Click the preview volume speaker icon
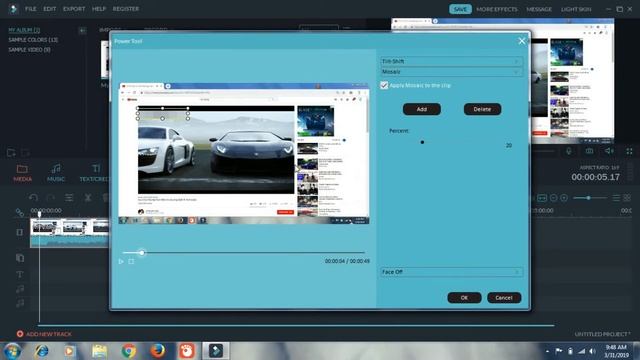The image size is (640, 360). click(609, 151)
